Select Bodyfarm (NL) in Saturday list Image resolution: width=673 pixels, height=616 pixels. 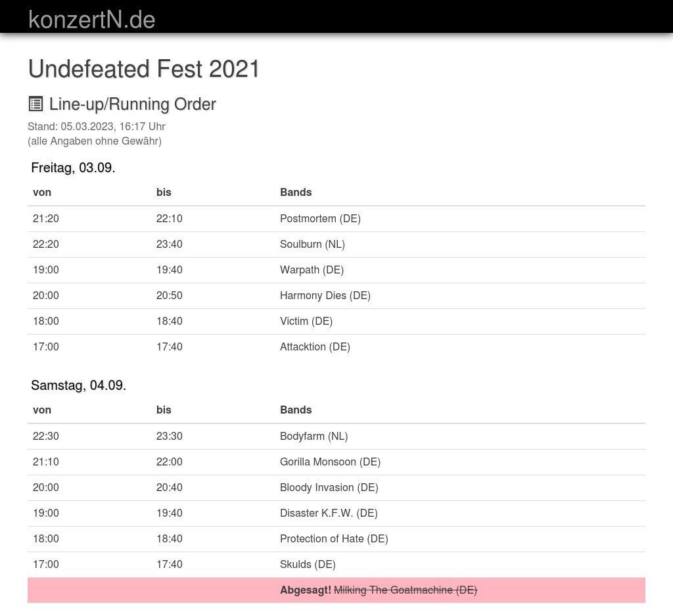(313, 436)
